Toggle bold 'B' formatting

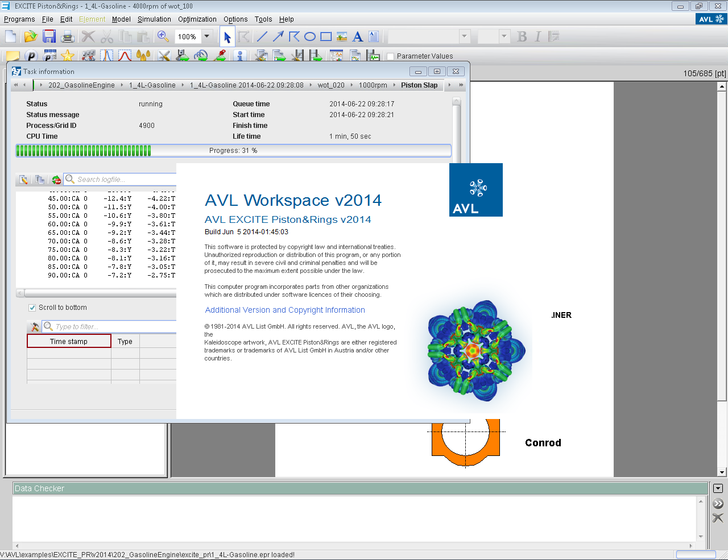pyautogui.click(x=522, y=36)
